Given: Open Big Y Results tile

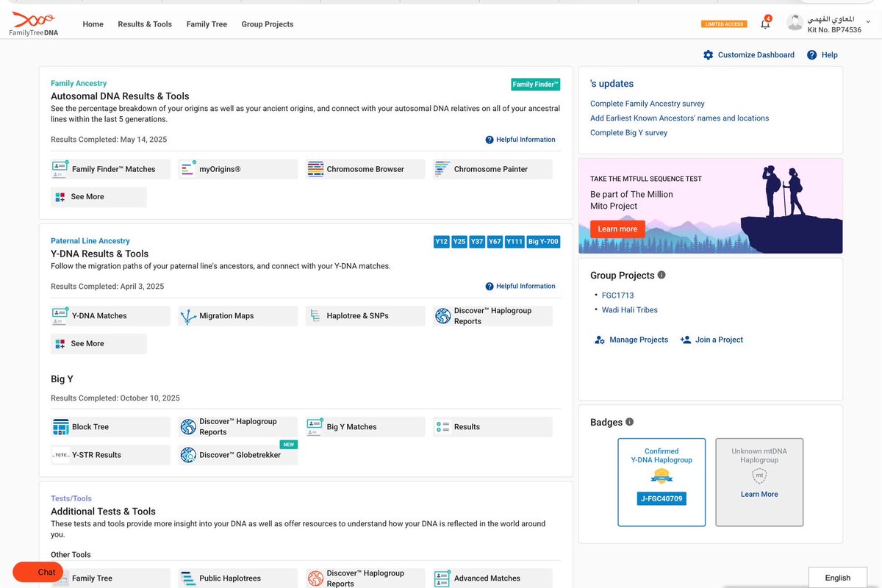Looking at the screenshot, I should pos(492,427).
